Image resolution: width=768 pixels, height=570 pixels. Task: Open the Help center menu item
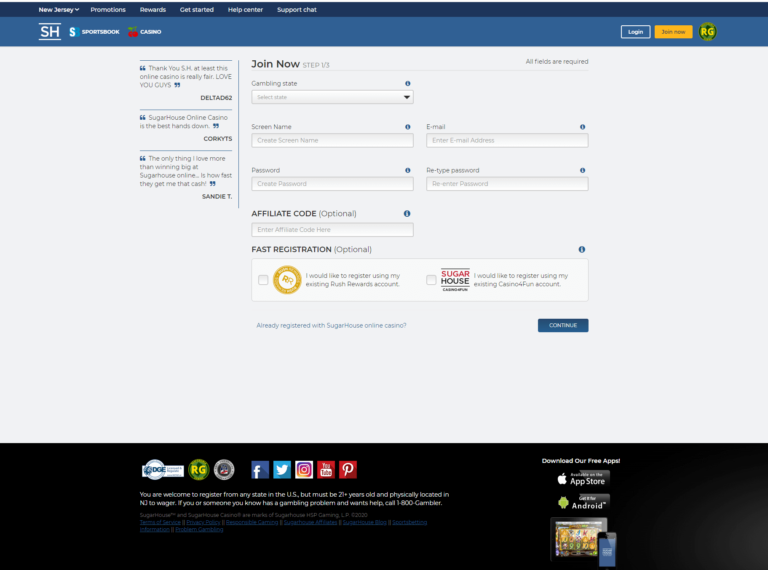245,9
